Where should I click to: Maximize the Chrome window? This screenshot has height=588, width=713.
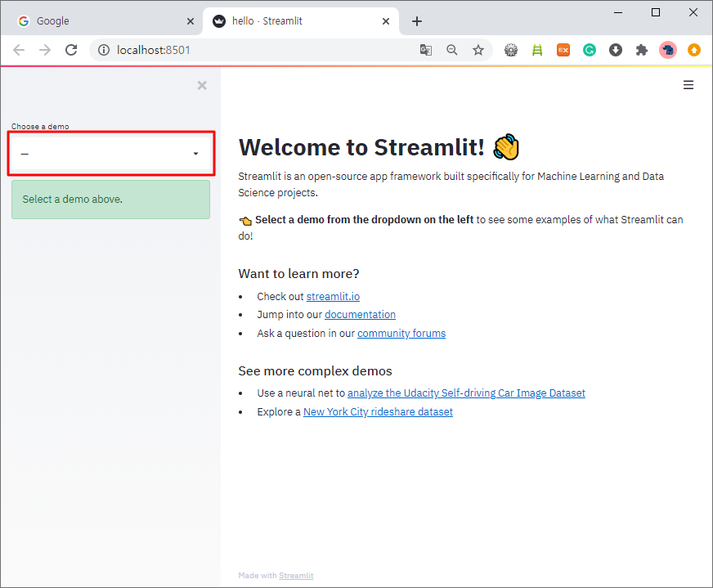pyautogui.click(x=656, y=13)
